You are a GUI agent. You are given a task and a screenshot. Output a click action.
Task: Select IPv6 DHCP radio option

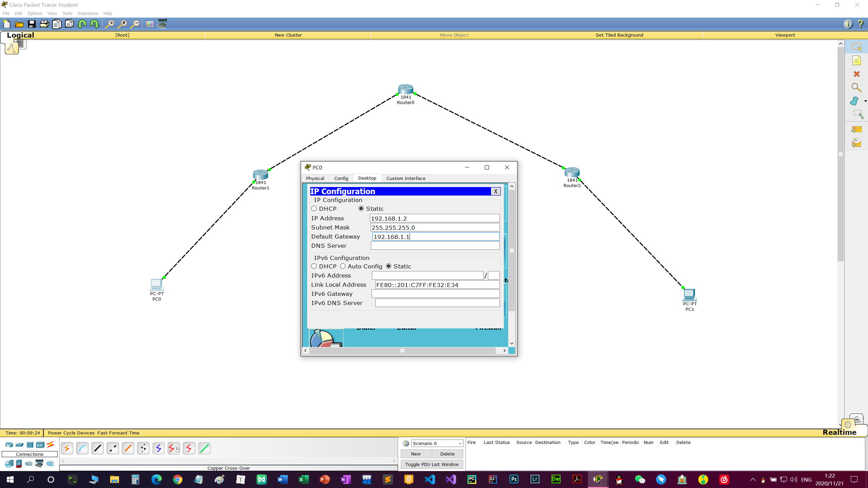(314, 266)
